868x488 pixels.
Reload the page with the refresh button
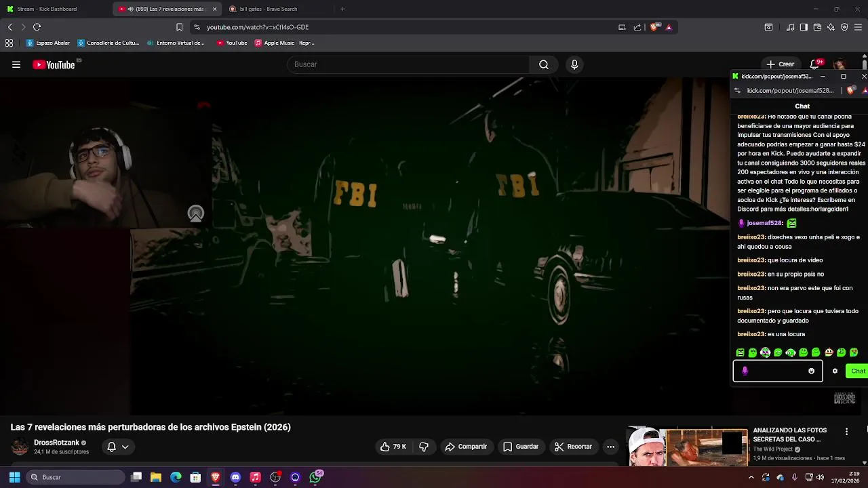pos(37,27)
